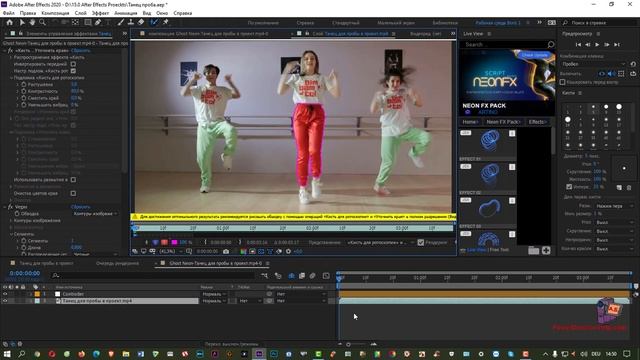The width and height of the screenshot is (640, 360).
Task: Expand the Растушевка property arrow
Action: click(x=18, y=84)
